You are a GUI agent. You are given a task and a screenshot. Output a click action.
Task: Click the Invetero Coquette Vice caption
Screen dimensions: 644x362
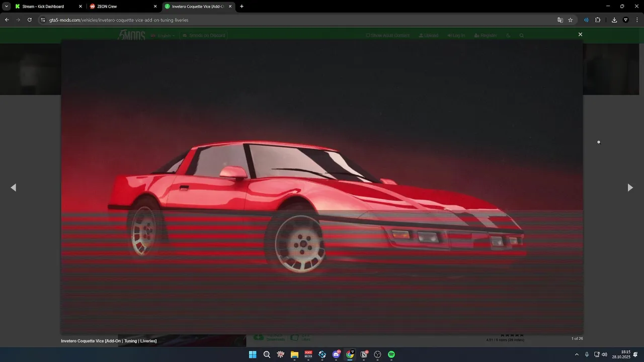[109, 341]
